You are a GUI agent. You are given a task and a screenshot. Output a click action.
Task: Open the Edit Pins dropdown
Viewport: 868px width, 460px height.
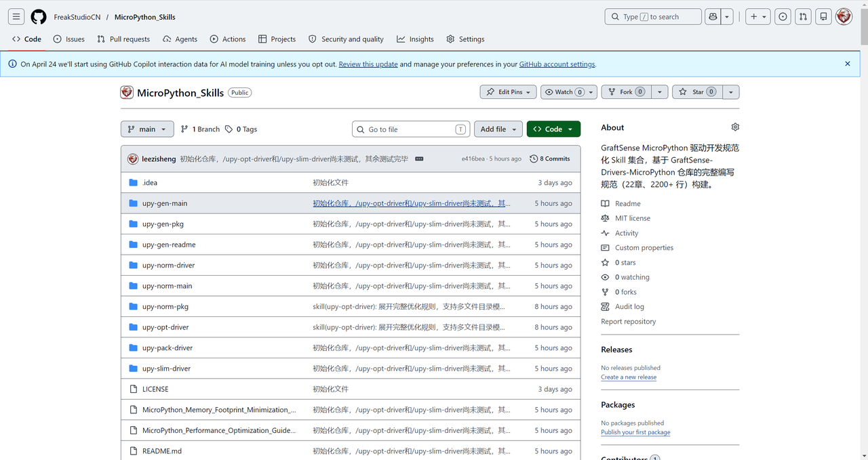509,92
